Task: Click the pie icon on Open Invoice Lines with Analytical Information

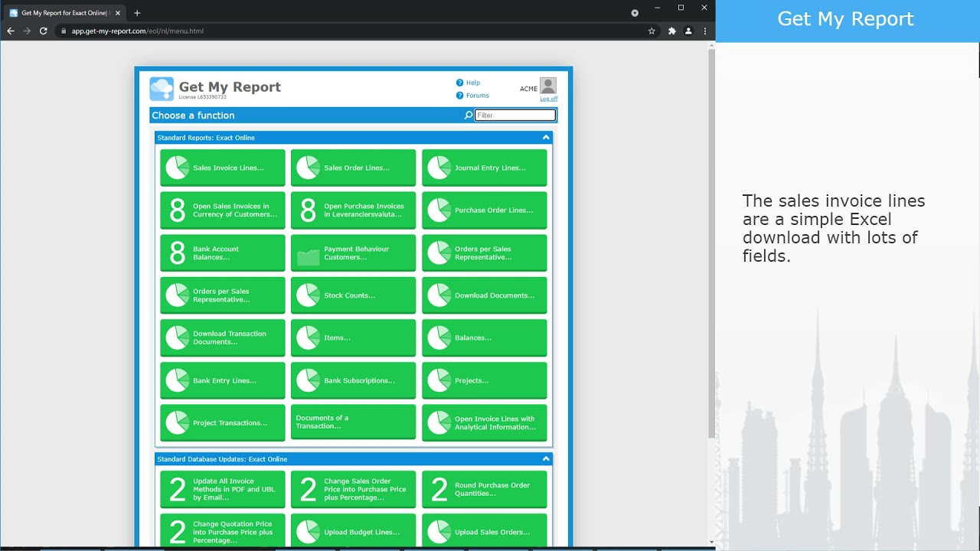Action: (439, 422)
